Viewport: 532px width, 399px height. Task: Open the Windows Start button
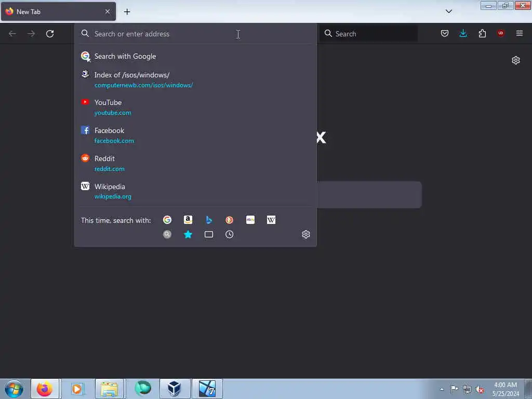(x=14, y=389)
